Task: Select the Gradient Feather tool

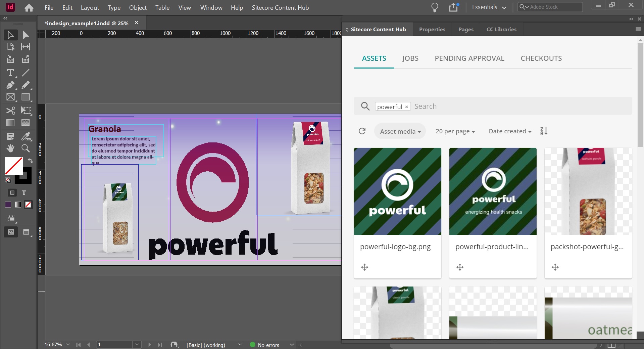Action: pyautogui.click(x=26, y=123)
